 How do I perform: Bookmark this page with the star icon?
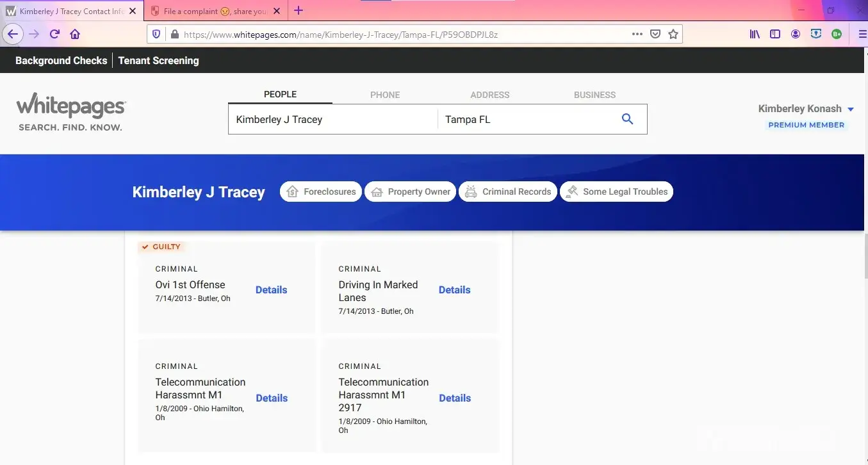[x=673, y=35]
